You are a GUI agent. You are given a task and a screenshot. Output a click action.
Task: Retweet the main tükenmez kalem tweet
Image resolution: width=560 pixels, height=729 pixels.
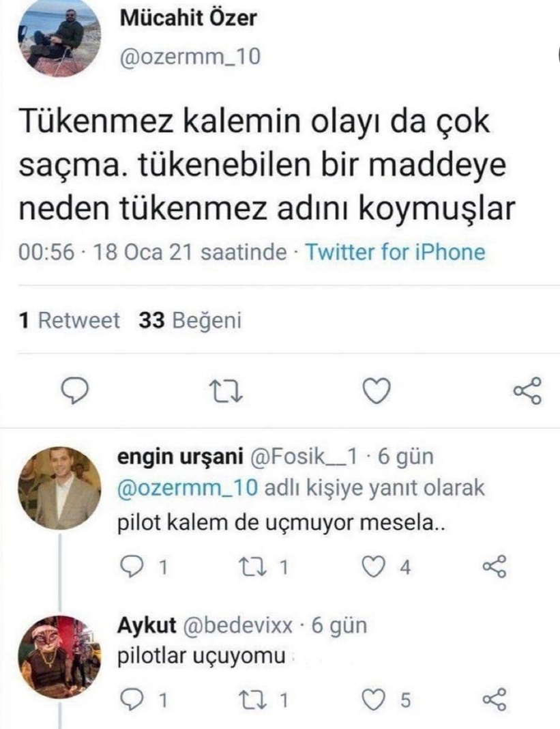click(x=226, y=391)
